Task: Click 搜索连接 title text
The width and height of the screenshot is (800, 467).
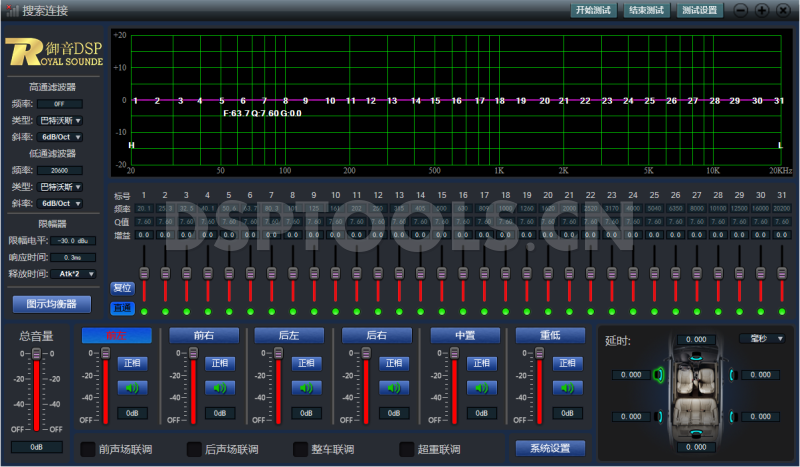Action: [45, 11]
